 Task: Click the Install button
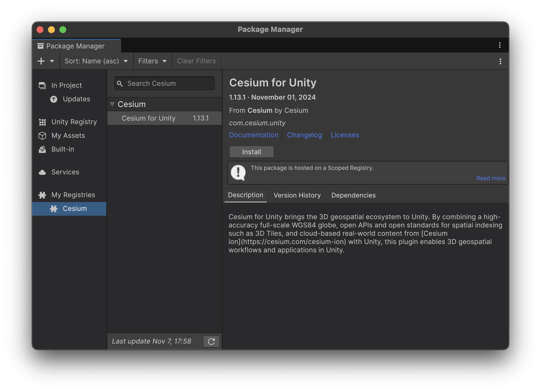click(x=252, y=152)
